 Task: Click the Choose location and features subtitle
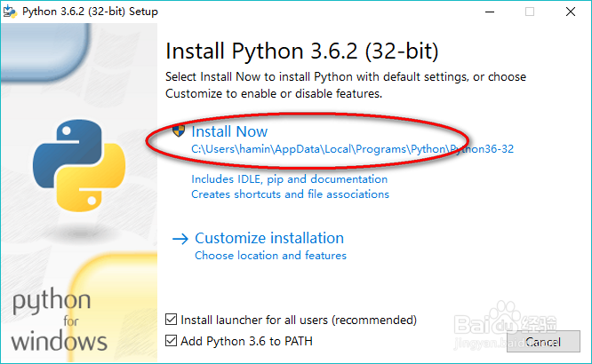(270, 256)
